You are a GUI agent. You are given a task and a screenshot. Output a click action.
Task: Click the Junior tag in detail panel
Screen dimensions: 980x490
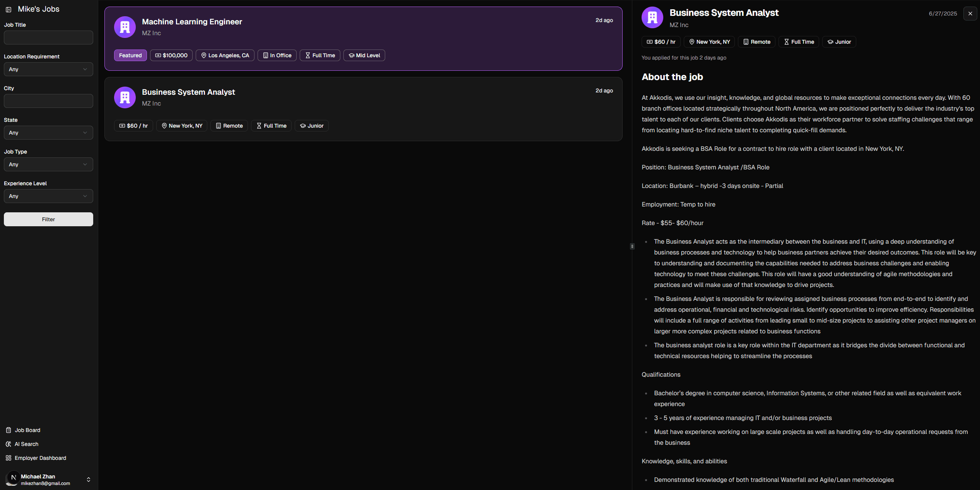[839, 42]
